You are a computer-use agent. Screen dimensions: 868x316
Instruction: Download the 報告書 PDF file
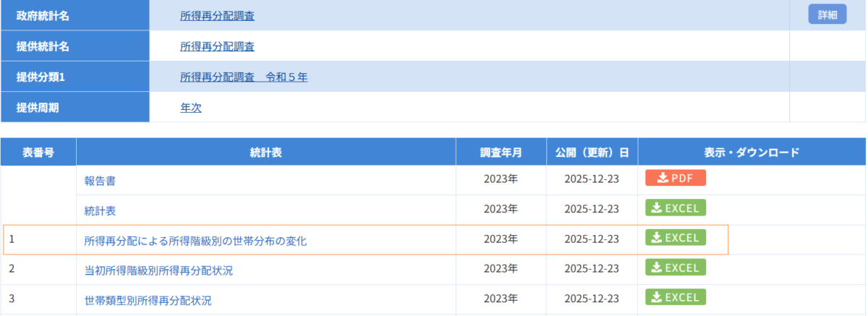[x=675, y=178]
